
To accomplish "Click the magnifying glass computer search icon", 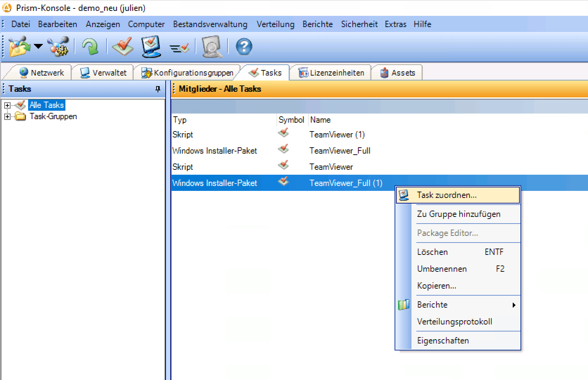I will [x=212, y=47].
